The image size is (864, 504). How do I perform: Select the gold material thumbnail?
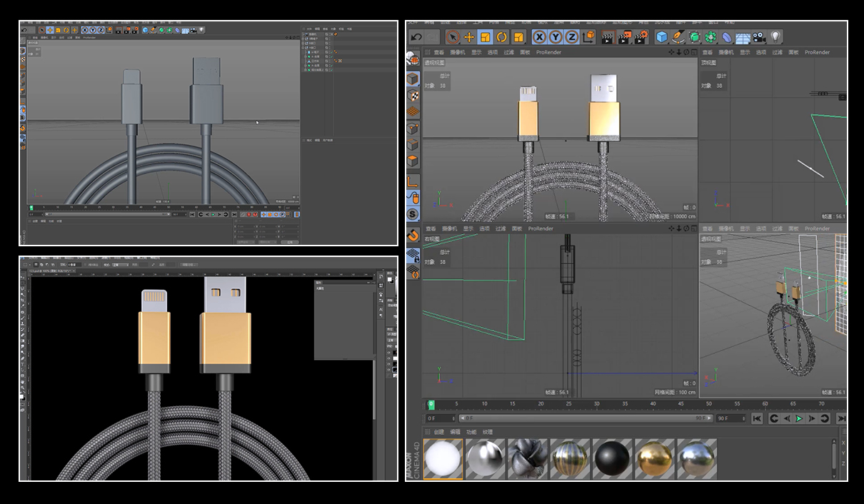point(654,458)
